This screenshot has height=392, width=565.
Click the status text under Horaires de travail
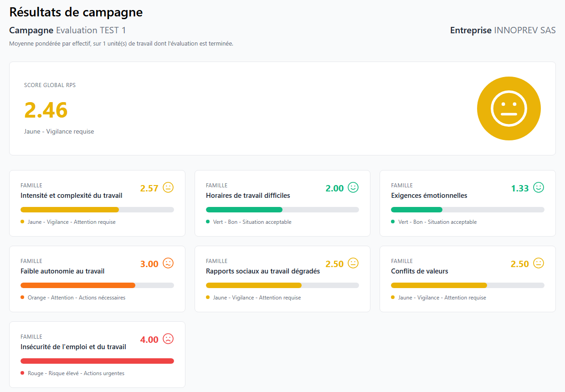coord(252,222)
